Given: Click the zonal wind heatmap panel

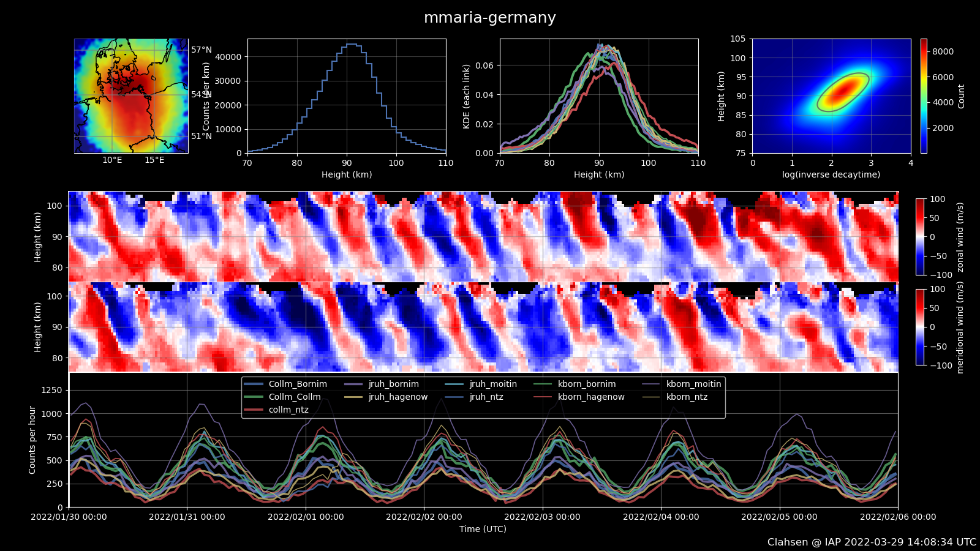Looking at the screenshot, I should (483, 236).
